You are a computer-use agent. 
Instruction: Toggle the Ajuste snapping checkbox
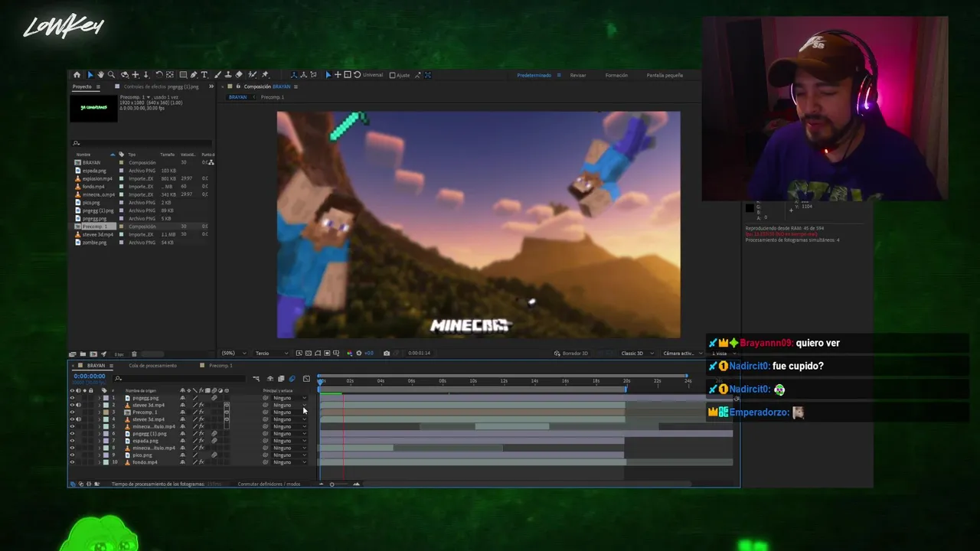pyautogui.click(x=393, y=75)
